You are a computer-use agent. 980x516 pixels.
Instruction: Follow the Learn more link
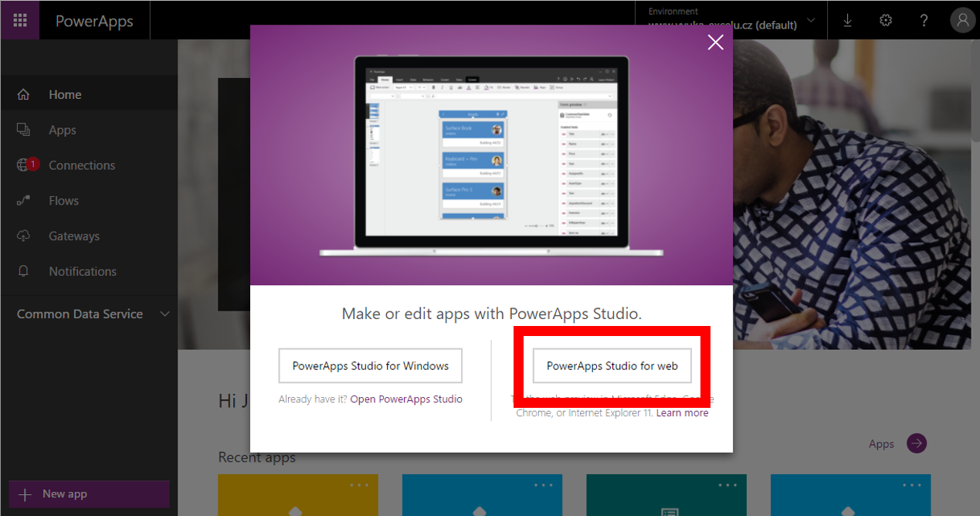pos(682,412)
